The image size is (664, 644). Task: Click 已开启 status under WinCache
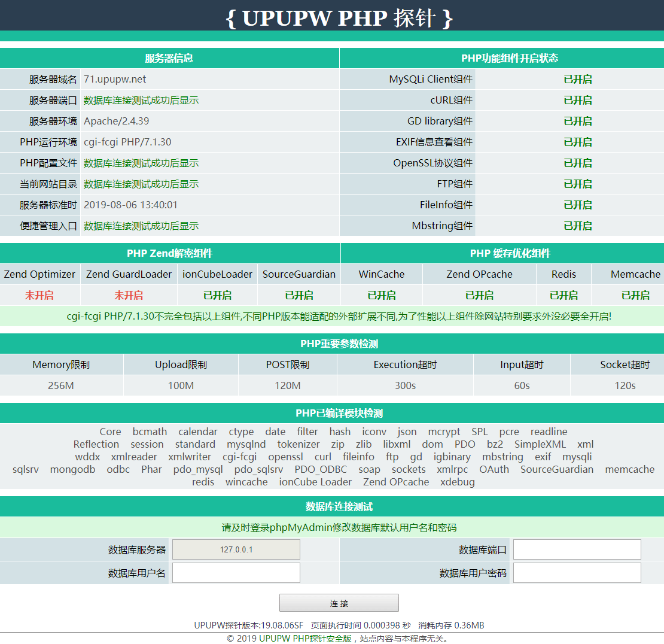(382, 295)
